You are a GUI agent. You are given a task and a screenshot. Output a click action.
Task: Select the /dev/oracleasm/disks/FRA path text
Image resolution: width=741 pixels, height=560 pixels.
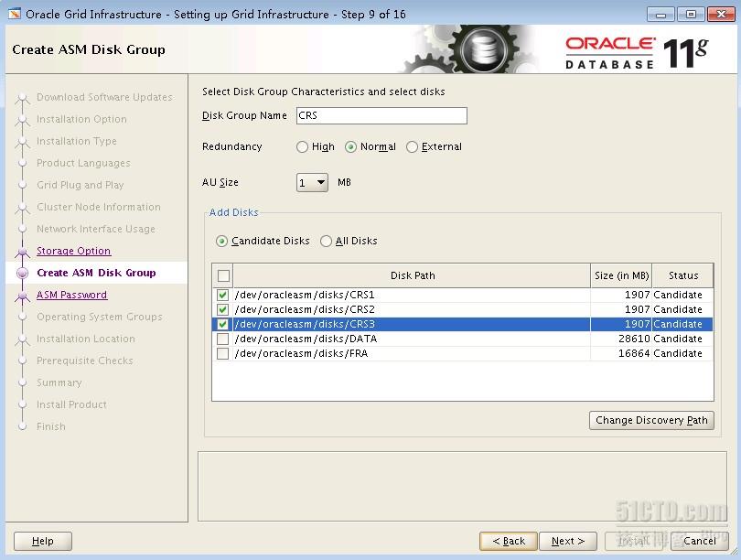302,353
